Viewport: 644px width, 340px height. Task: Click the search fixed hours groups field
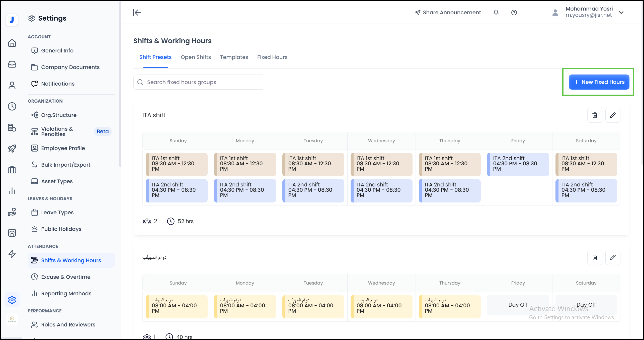[x=199, y=82]
